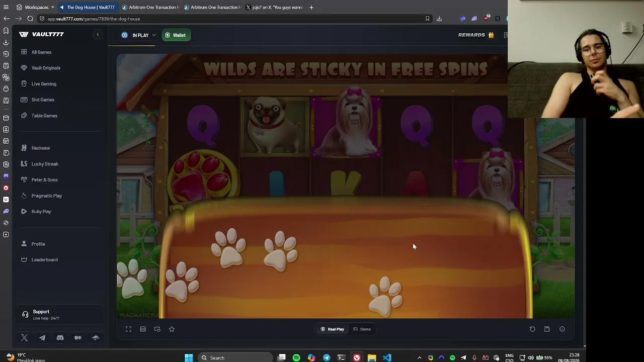The height and width of the screenshot is (362, 644).
Task: Switch to Demo mode
Action: point(362,329)
